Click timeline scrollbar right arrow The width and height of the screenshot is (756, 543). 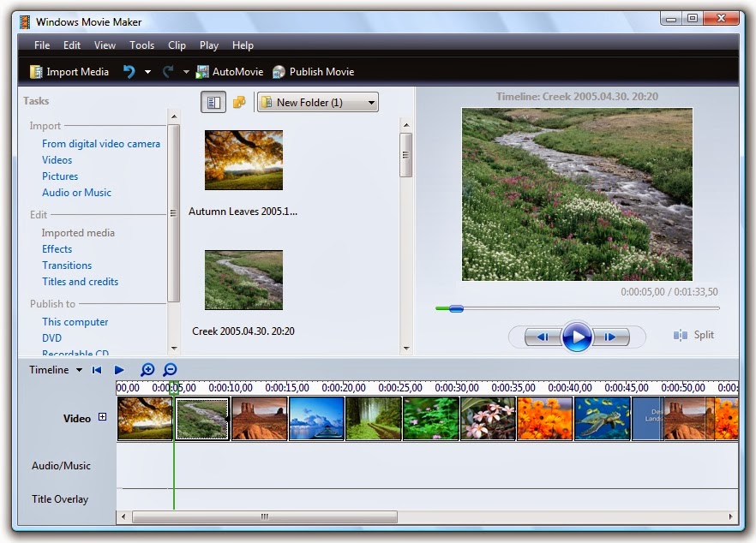point(730,517)
